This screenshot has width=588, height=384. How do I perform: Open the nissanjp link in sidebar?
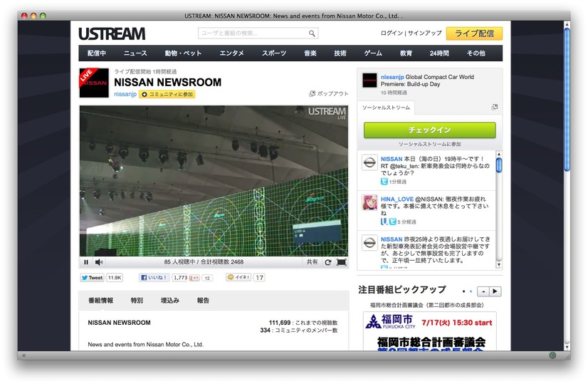(392, 77)
